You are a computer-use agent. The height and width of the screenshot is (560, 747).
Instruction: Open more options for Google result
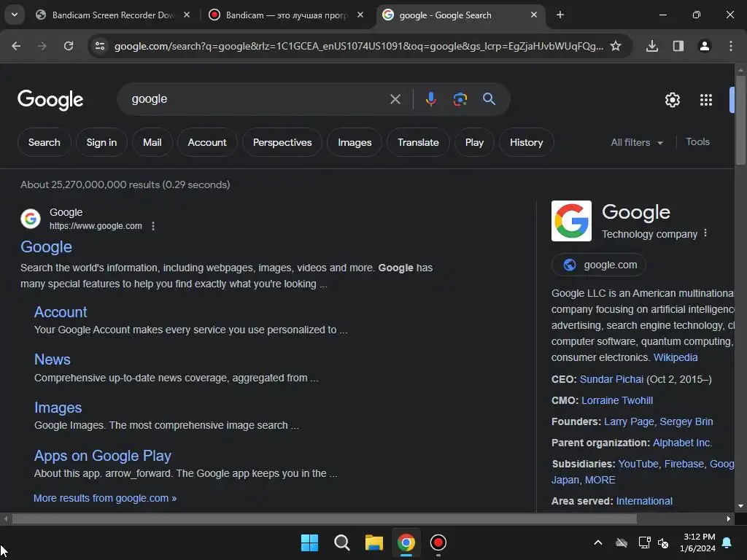153,226
